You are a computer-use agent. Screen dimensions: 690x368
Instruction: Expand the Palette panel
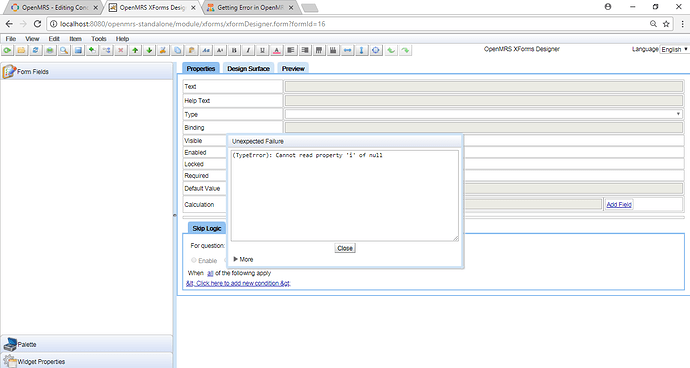coord(87,344)
